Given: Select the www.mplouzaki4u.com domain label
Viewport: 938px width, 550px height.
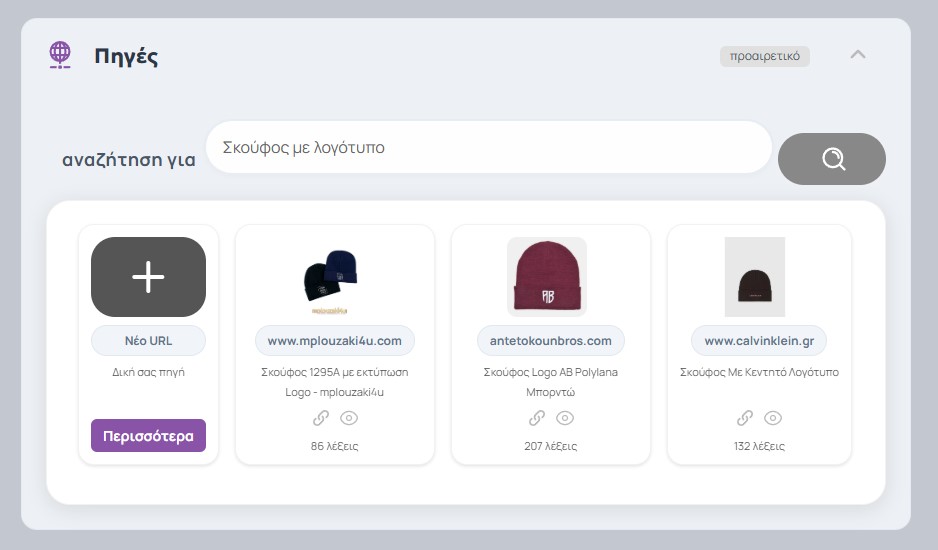Looking at the screenshot, I should (x=335, y=341).
